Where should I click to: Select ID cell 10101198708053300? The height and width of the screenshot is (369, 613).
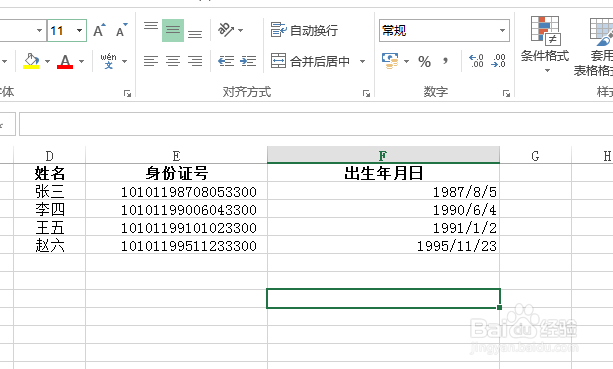pos(176,191)
